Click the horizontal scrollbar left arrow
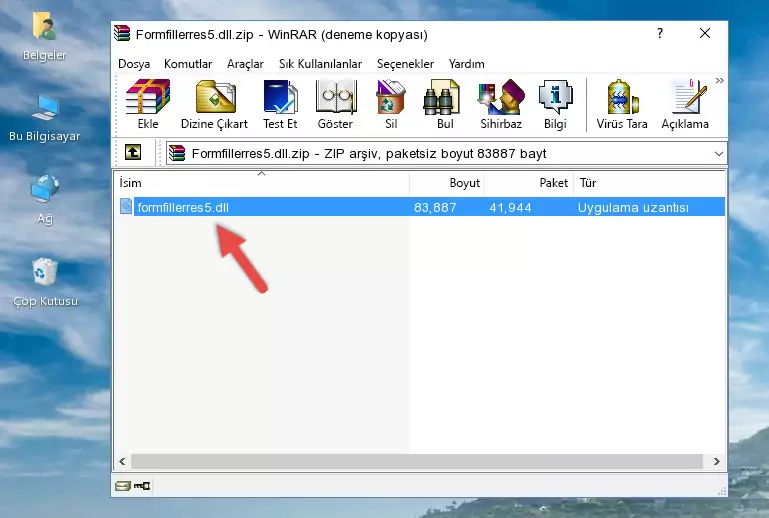This screenshot has width=769, height=518. (x=123, y=461)
